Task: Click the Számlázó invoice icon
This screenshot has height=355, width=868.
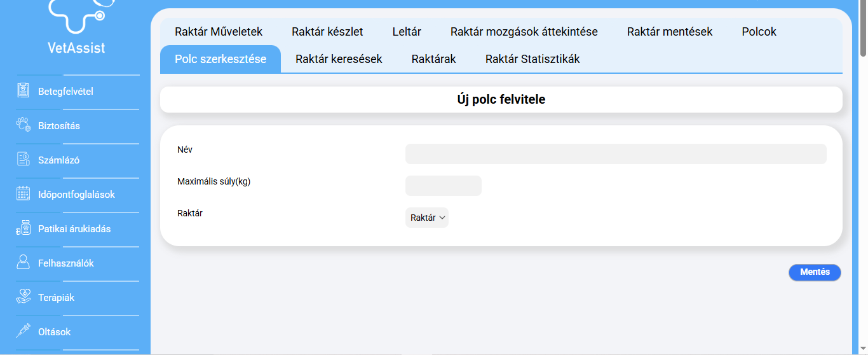Action: pyautogui.click(x=24, y=160)
